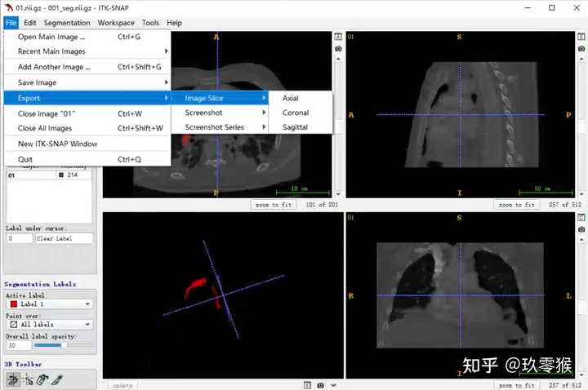Click axial scrollbar up arrow

point(338,60)
